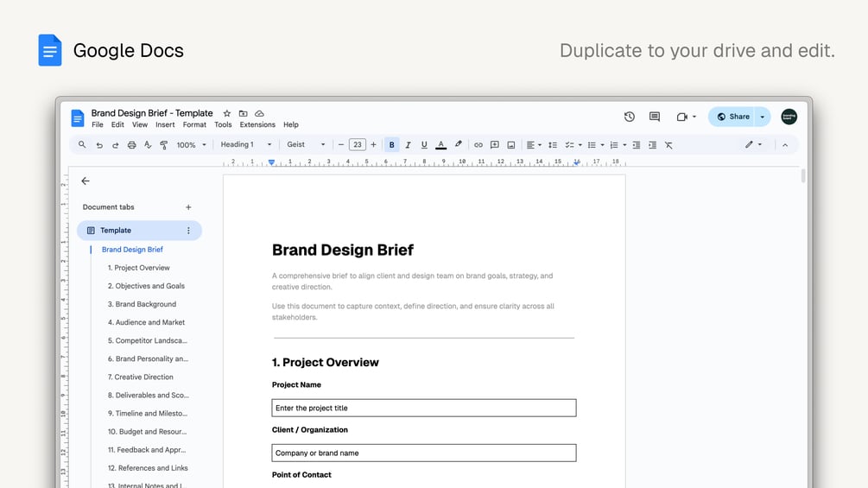The height and width of the screenshot is (488, 868).
Task: Print the document with printer icon
Action: (x=132, y=145)
